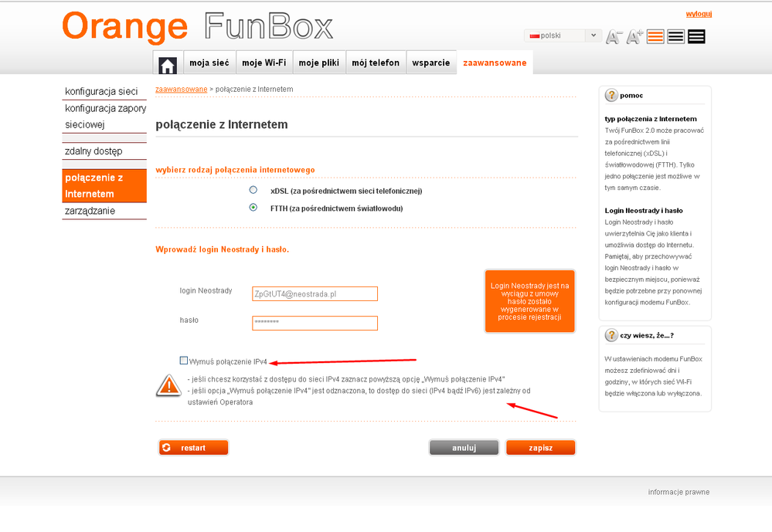772x532 pixels.
Task: Click the 'połączenie z Internetem' page heading
Action: coord(222,124)
